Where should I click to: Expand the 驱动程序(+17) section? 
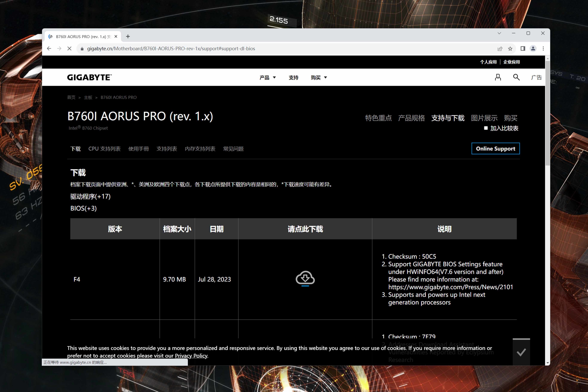(90, 196)
